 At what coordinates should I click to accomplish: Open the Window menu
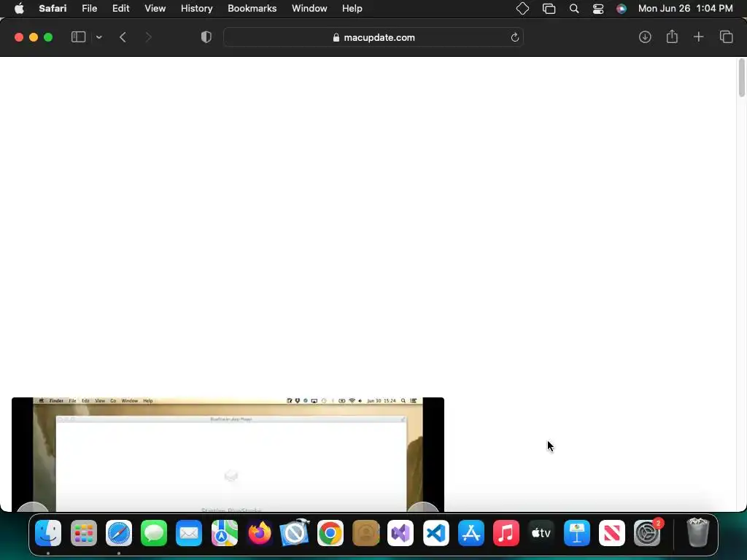(x=309, y=9)
